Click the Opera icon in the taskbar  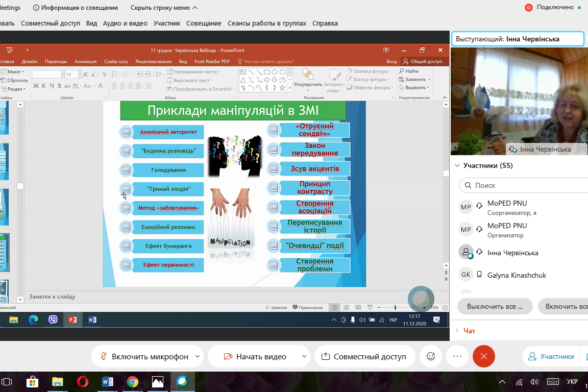tap(82, 382)
